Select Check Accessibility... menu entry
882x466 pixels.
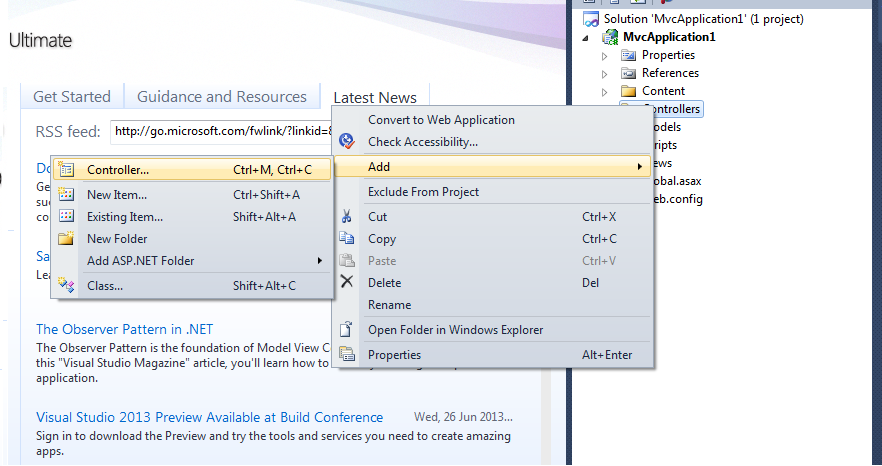[493, 142]
